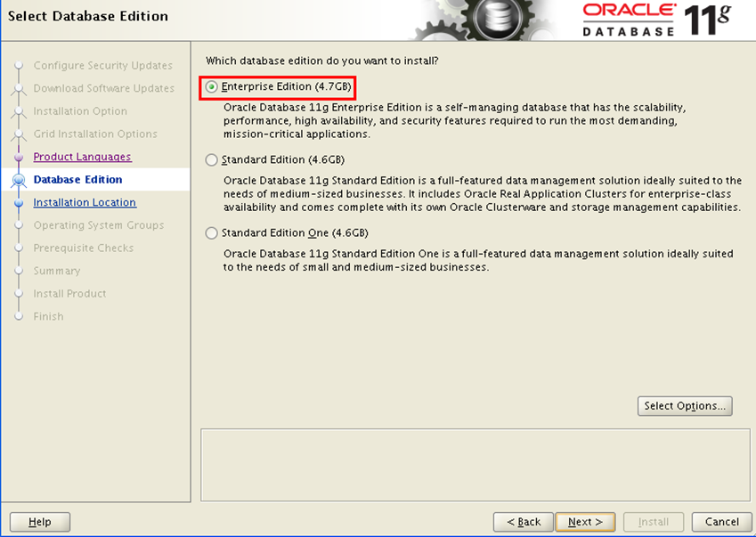
Task: Select the Enterprise Edition radio button
Action: click(x=211, y=87)
